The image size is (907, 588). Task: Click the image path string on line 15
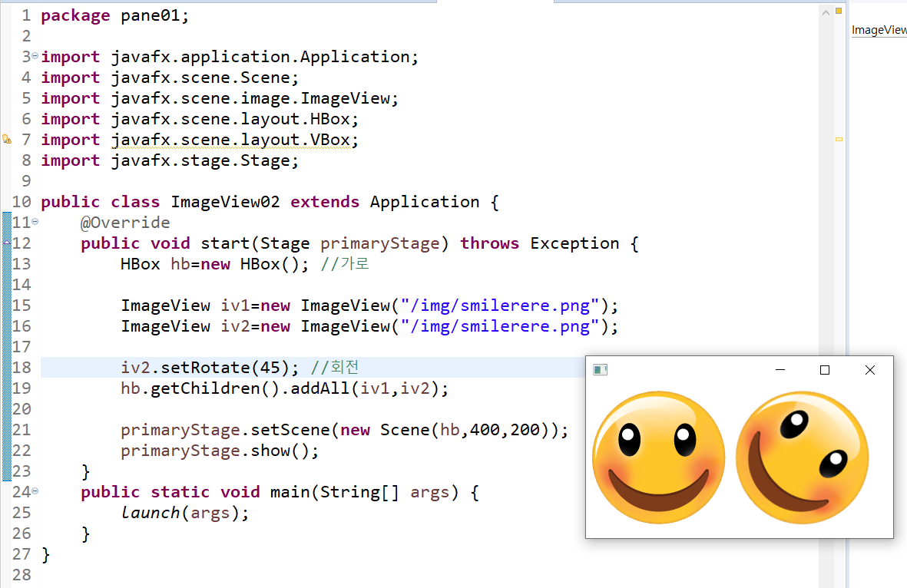click(x=500, y=306)
